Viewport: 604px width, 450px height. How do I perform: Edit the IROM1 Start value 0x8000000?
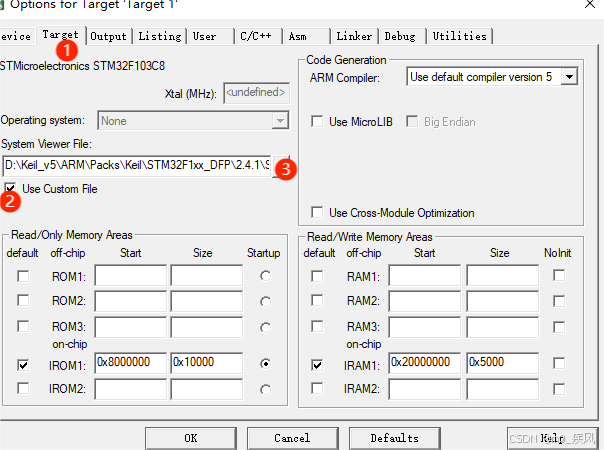131,363
